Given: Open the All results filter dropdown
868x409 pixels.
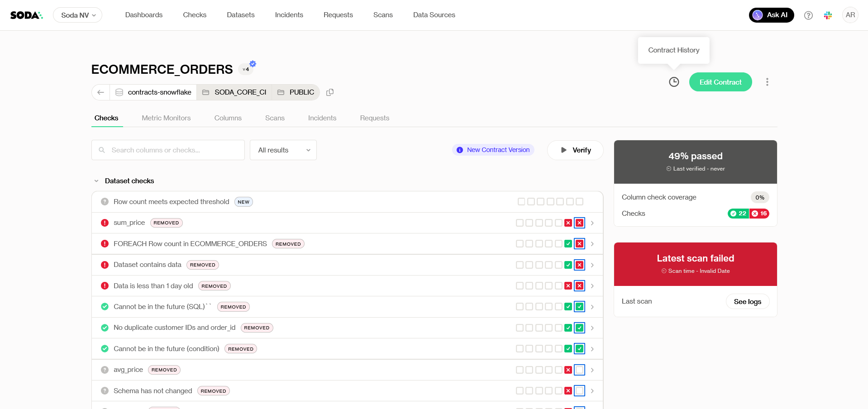Looking at the screenshot, I should (x=283, y=150).
